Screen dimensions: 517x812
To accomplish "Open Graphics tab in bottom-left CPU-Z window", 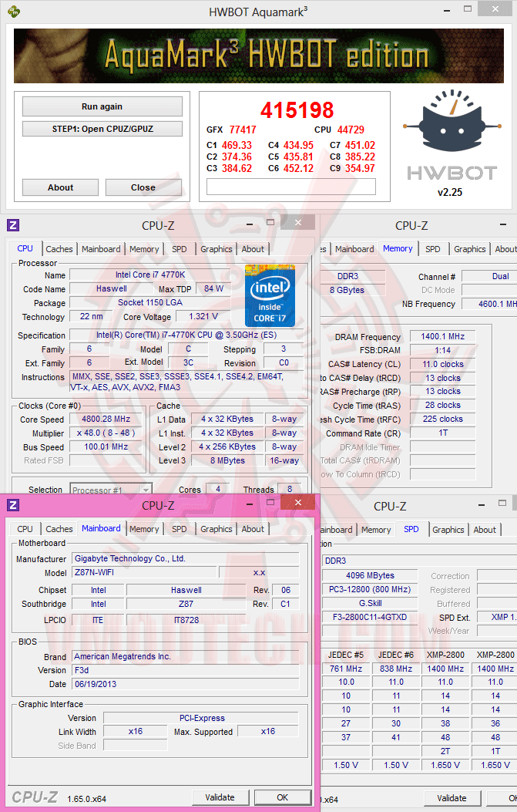I will (217, 529).
